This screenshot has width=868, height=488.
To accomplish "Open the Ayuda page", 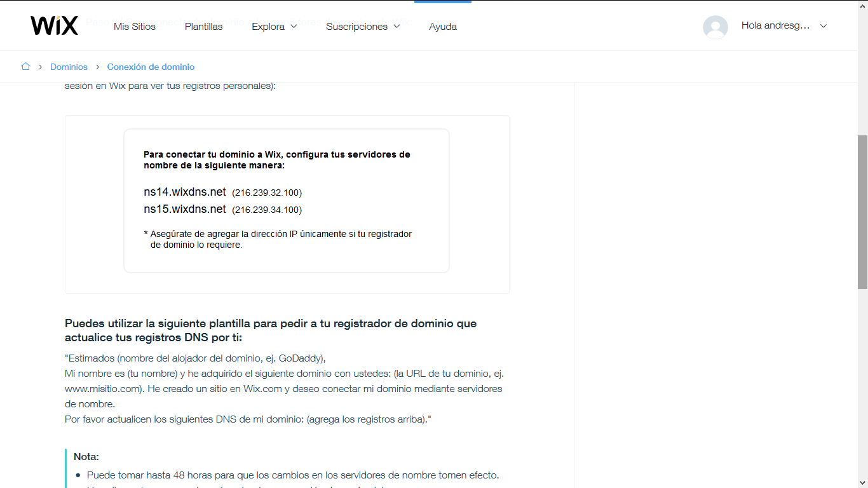I will click(443, 27).
